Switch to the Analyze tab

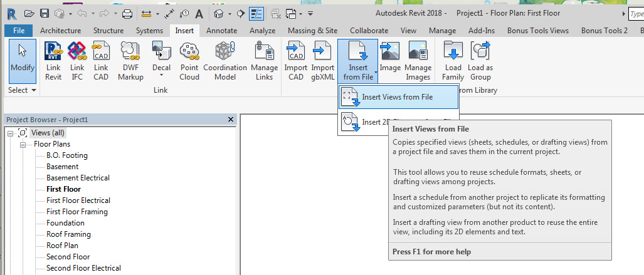[263, 30]
